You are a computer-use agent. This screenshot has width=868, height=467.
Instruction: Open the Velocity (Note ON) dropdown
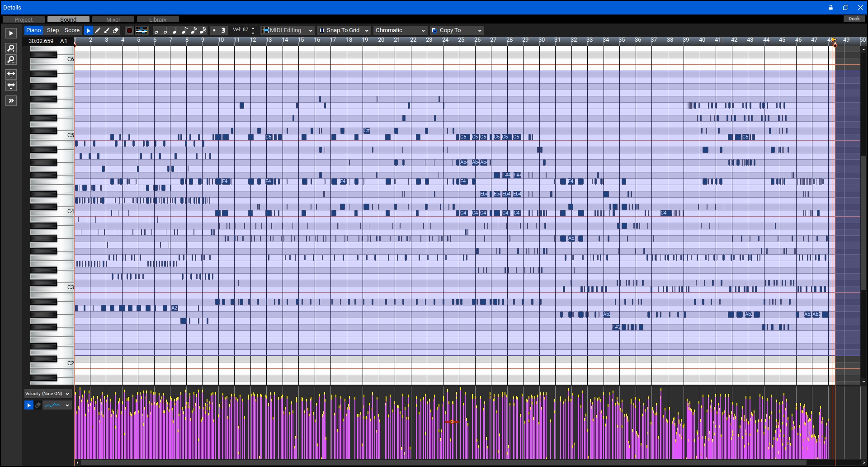47,394
